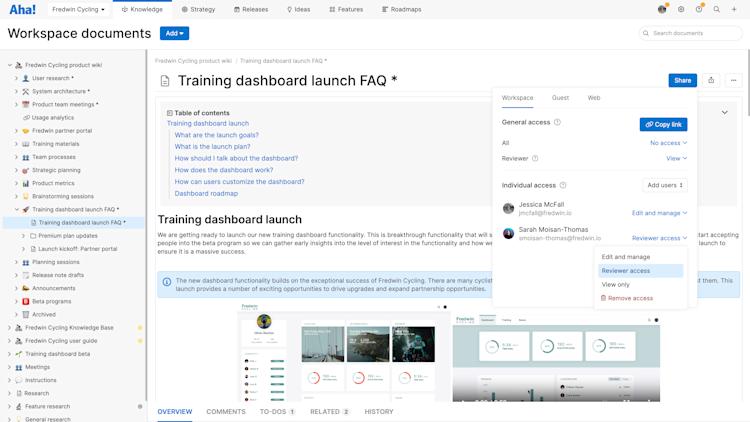Click the Fredwin partner portal handshake icon

tap(26, 131)
